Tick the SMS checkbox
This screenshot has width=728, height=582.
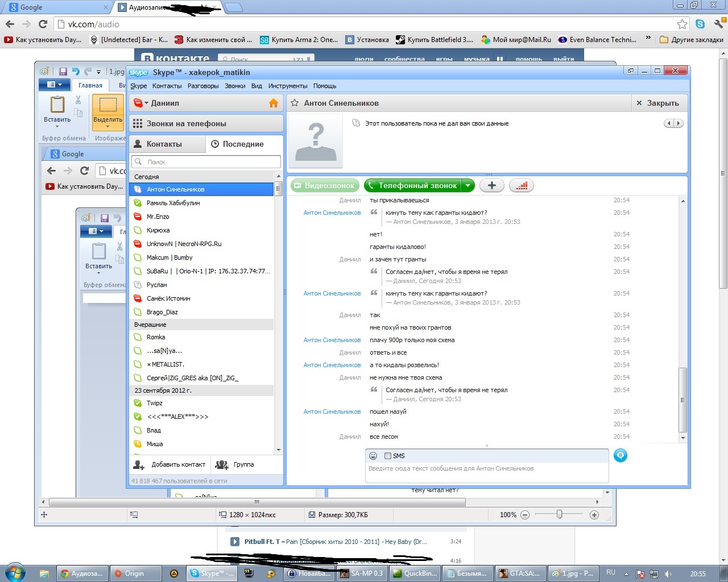pos(388,456)
